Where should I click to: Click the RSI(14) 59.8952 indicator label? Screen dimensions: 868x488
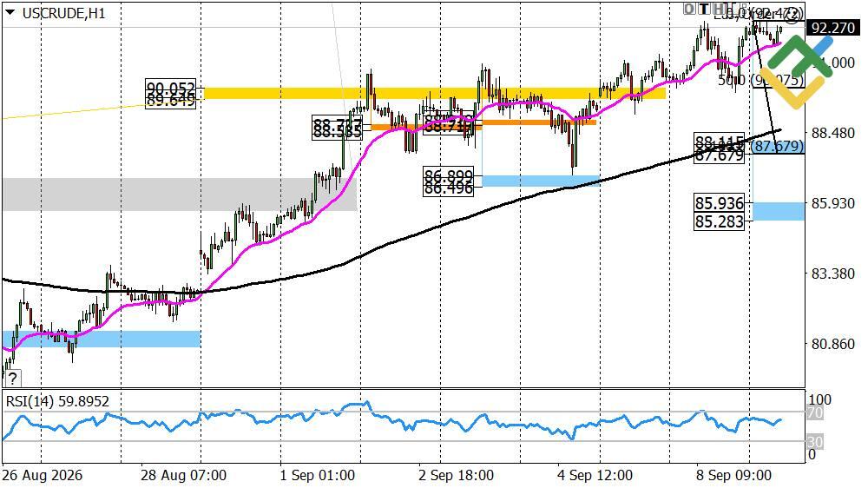pyautogui.click(x=57, y=401)
